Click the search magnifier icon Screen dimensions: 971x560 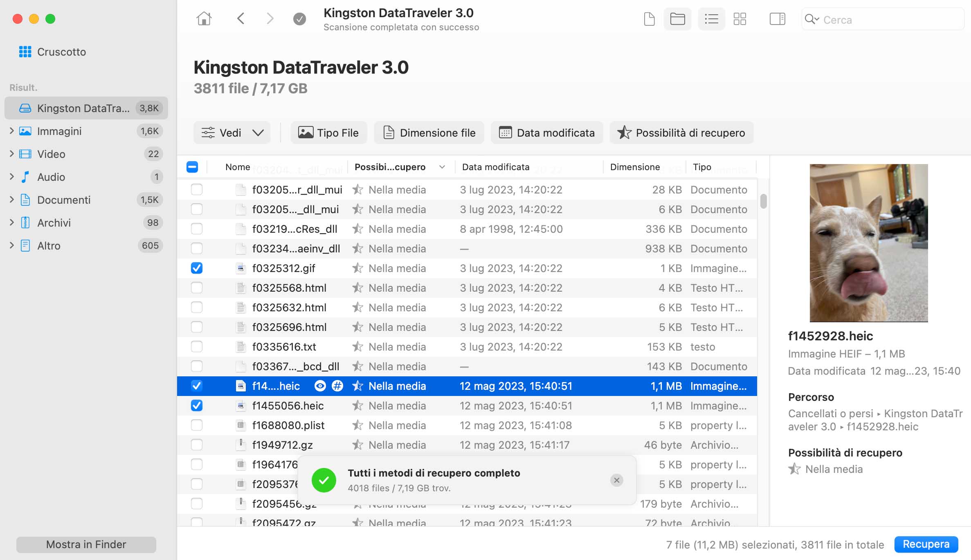click(811, 19)
